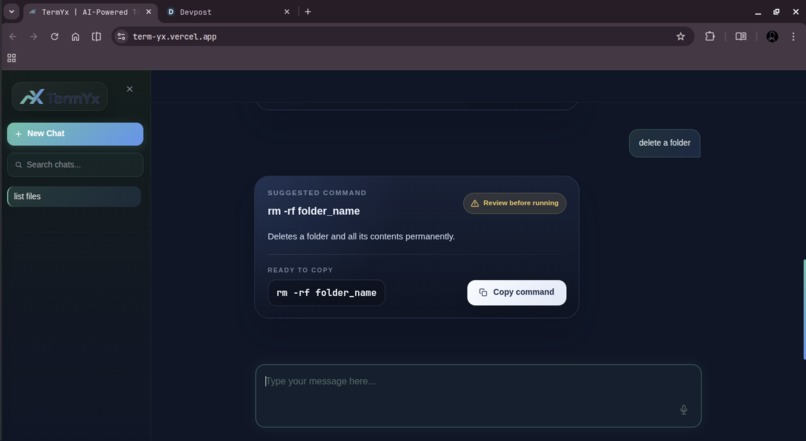Image resolution: width=806 pixels, height=441 pixels.
Task: Click the microphone icon in message box
Action: coord(683,410)
